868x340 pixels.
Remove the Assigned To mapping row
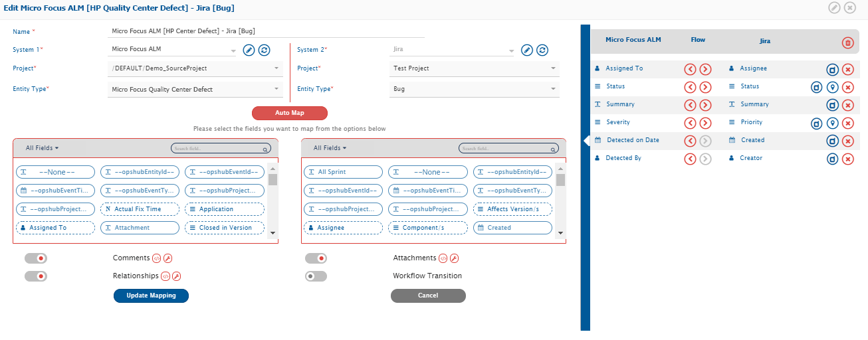[847, 69]
